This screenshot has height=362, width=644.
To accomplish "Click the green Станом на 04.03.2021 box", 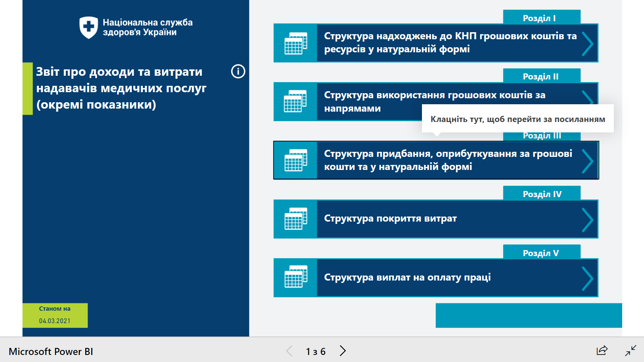I will (x=55, y=315).
